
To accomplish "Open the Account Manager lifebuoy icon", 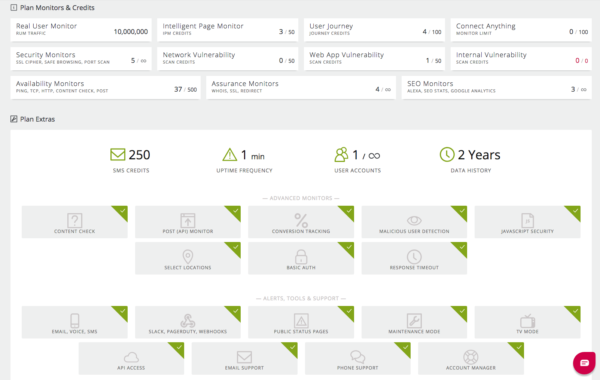I will 471,357.
